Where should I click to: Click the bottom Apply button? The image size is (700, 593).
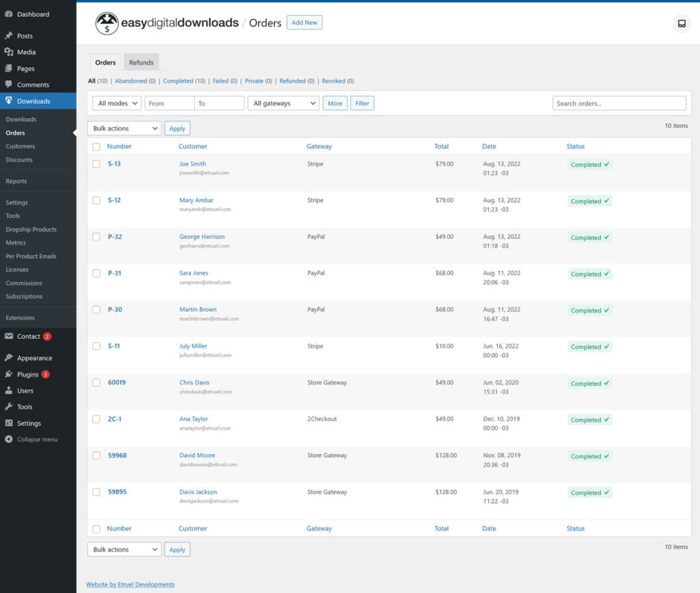click(177, 549)
